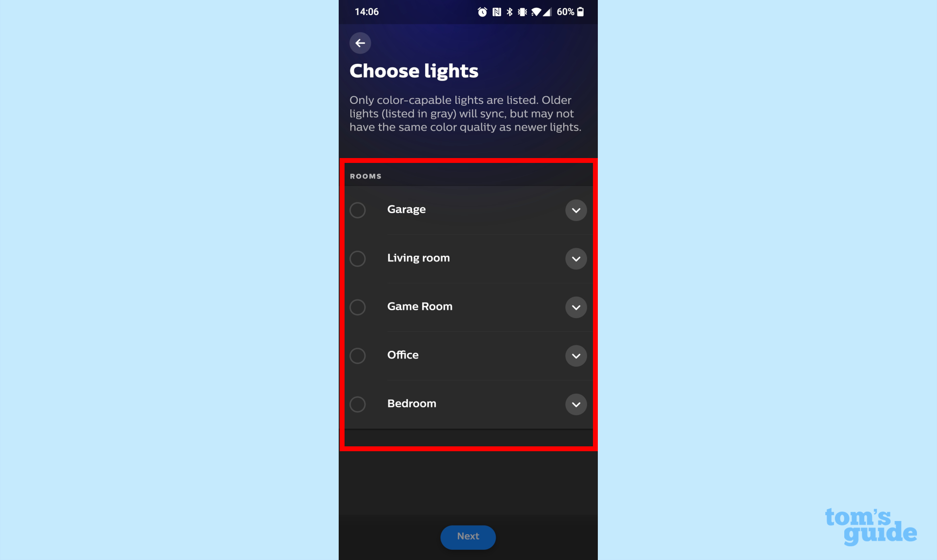
Task: Click the back arrow navigation icon
Action: click(360, 42)
